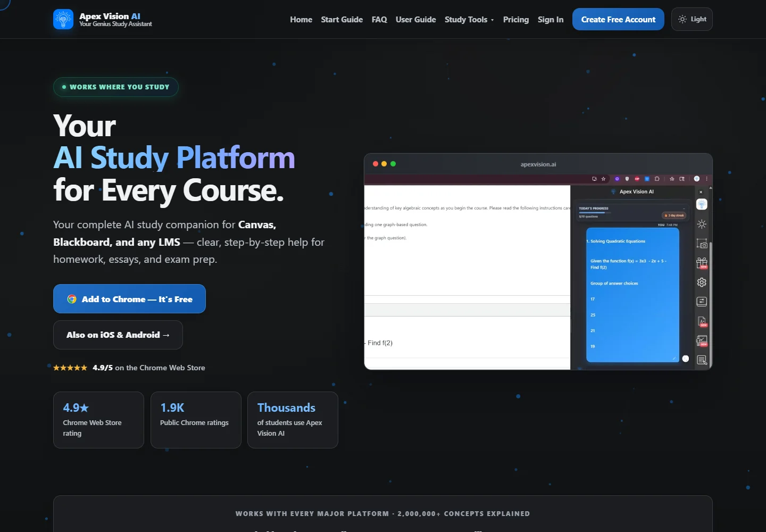
Task: Click the profile avatar in demo browser toolbar
Action: click(697, 179)
